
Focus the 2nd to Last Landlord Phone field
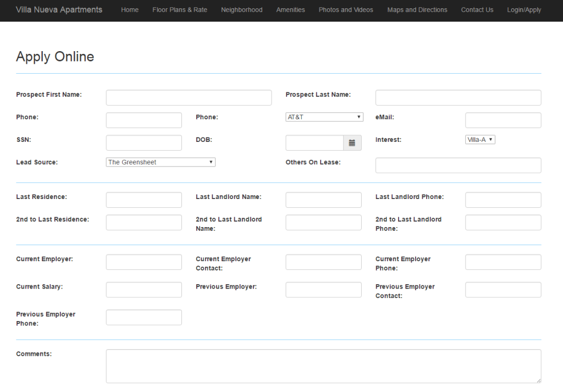tap(503, 223)
